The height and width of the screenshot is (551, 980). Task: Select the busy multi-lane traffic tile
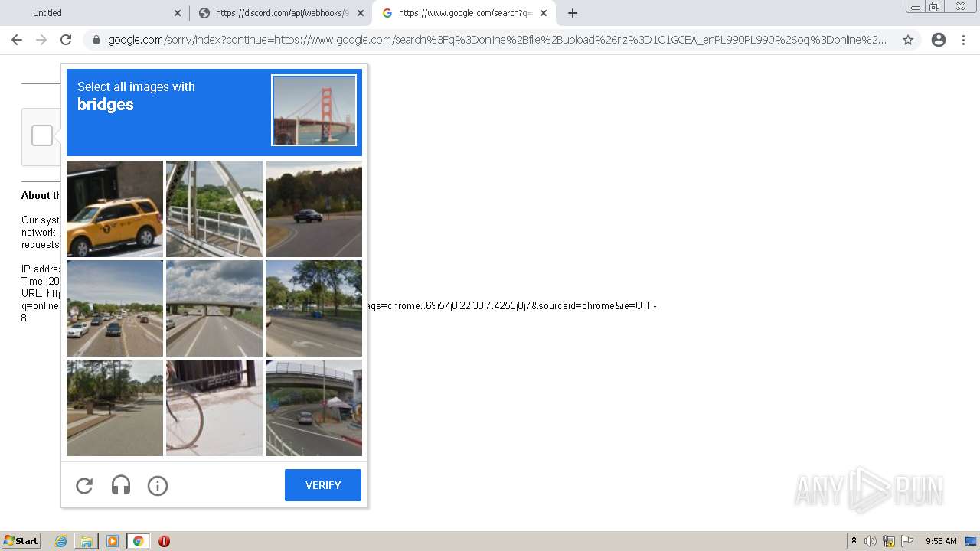(115, 308)
